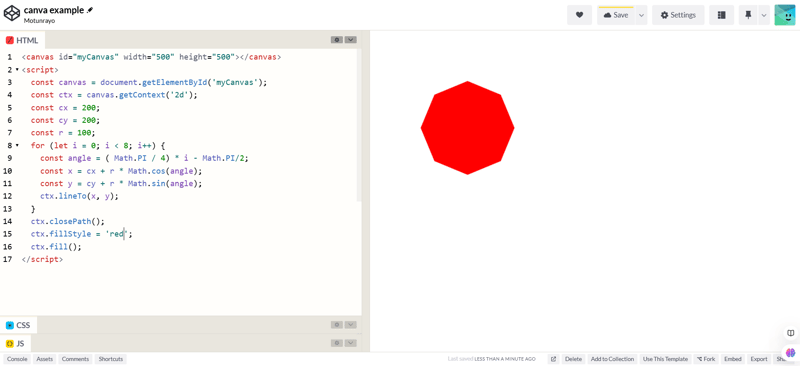Click 'getContext' on line 4

[142, 95]
